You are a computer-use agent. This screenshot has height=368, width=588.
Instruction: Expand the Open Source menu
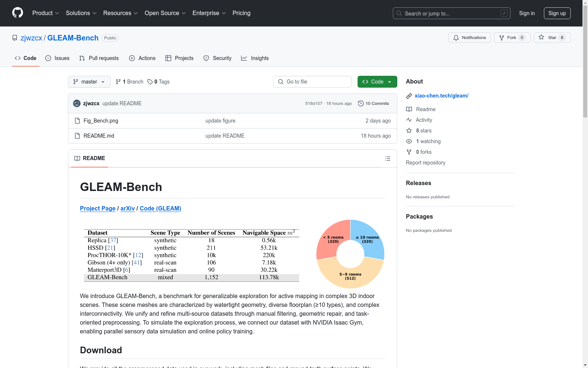(165, 13)
